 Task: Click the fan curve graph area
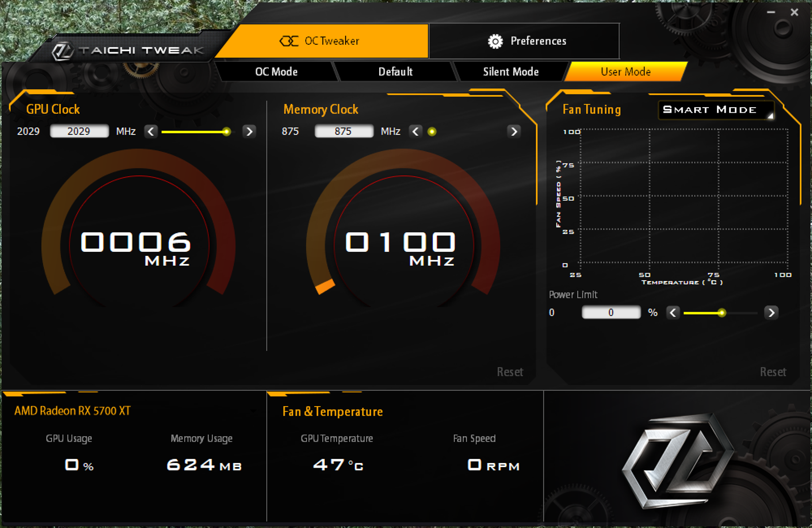point(684,196)
